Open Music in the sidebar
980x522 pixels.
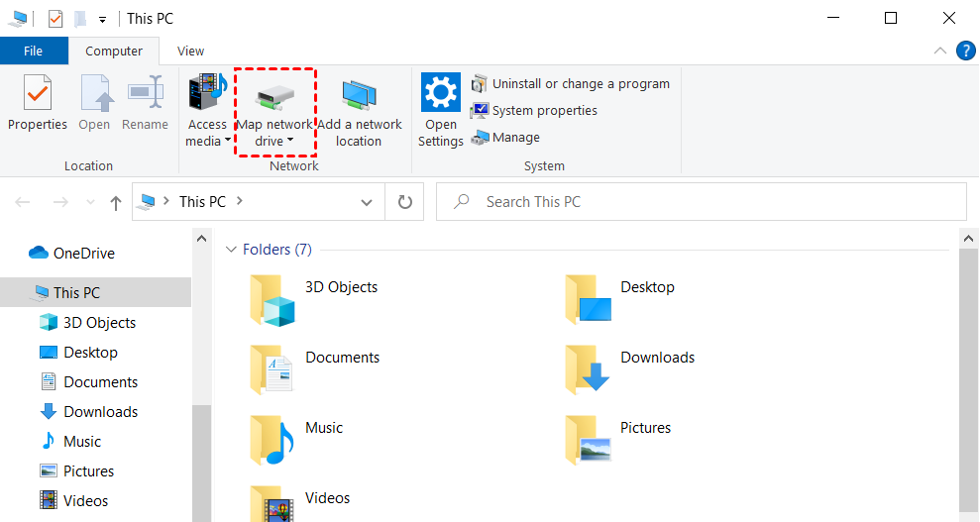[70, 442]
